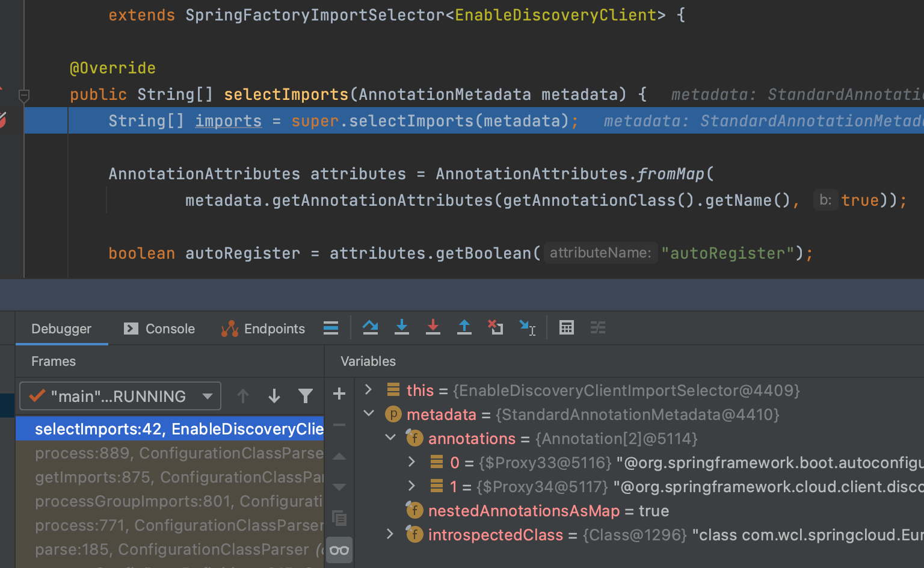Select next frame with down arrow
The height and width of the screenshot is (568, 924).
coord(274,396)
